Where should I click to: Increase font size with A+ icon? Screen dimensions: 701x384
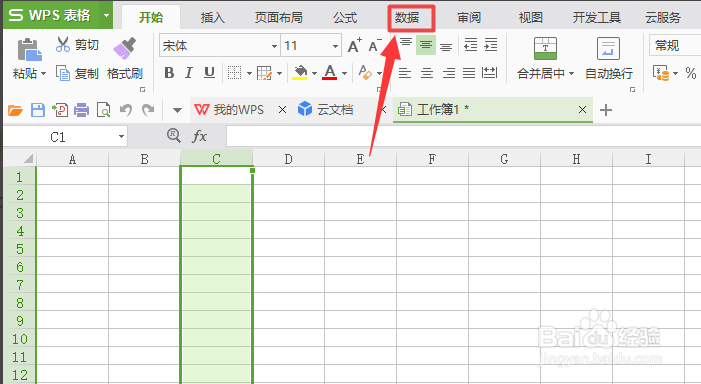tap(355, 46)
